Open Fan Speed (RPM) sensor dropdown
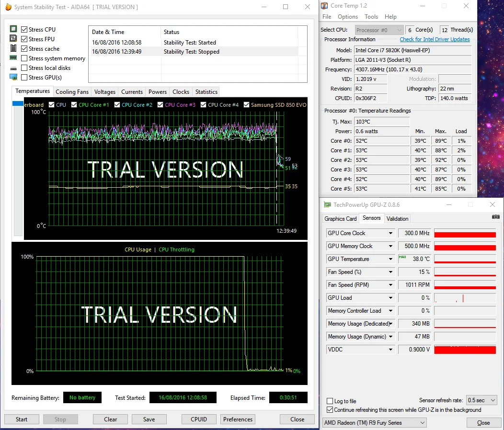This screenshot has height=430, width=504. tap(390, 285)
